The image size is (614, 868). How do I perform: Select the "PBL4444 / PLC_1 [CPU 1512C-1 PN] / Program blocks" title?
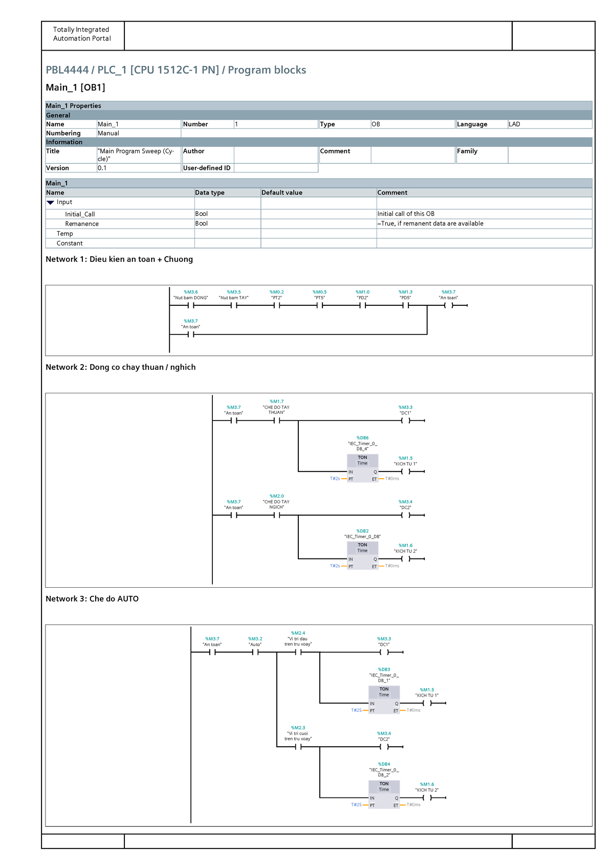coord(176,70)
